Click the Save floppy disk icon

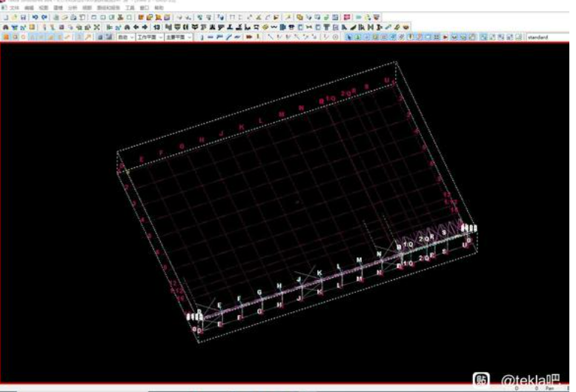coord(23,17)
